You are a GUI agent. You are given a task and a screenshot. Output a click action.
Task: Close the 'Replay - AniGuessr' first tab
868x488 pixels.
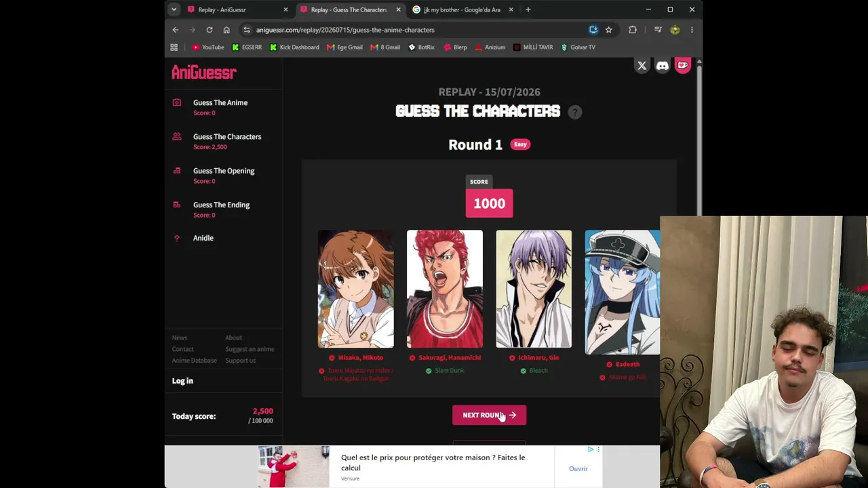coord(285,9)
